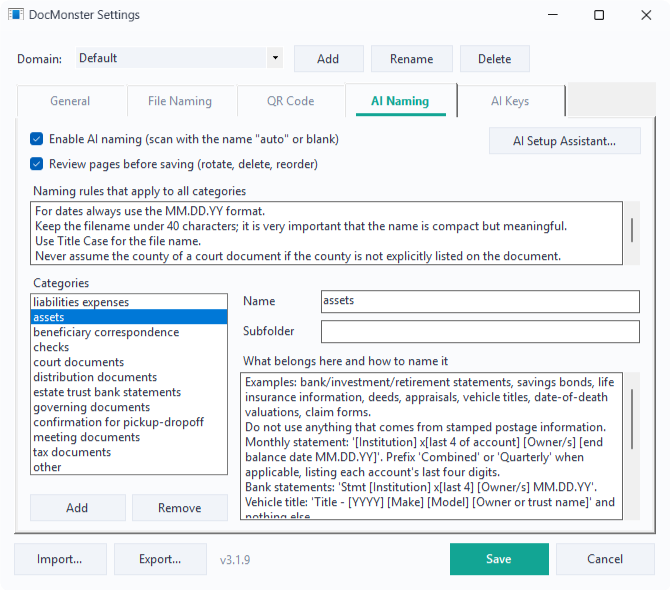Save the settings
Screen dimensions: 670x590
pyautogui.click(x=499, y=559)
